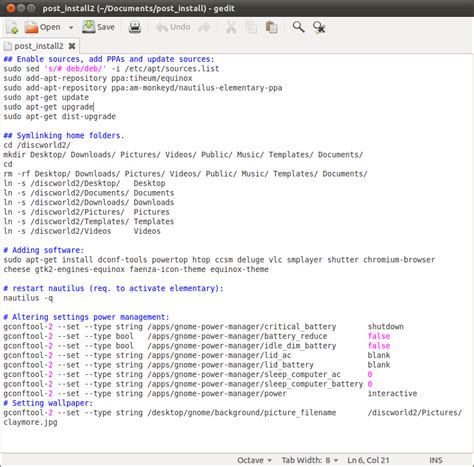Image resolution: width=474 pixels, height=467 pixels.
Task: Switch to the post_install2 tab
Action: click(39, 46)
